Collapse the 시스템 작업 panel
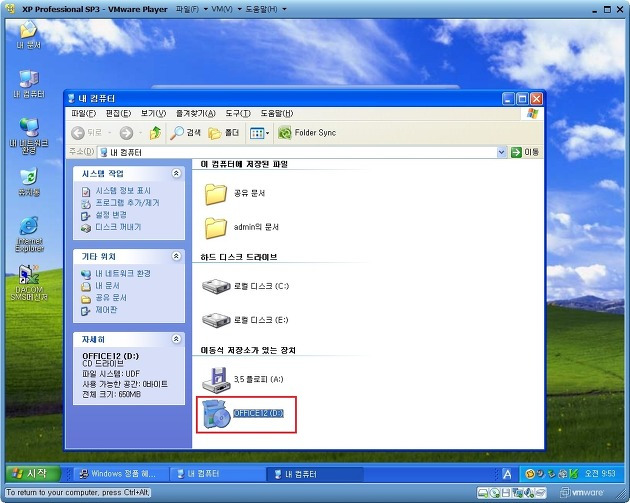Image resolution: width=630 pixels, height=503 pixels. (x=176, y=173)
